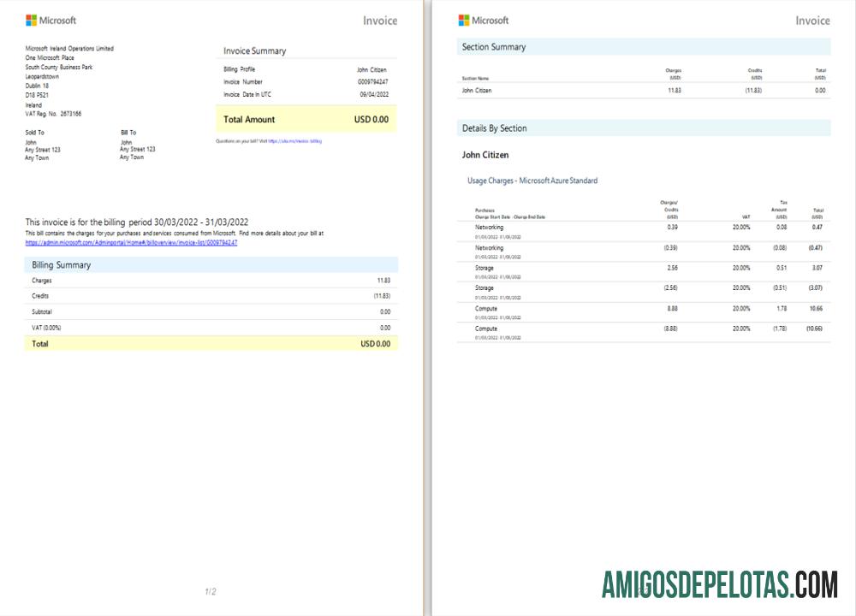This screenshot has height=616, width=856.
Task: Select the yellow Total Amount USD 0.00 box
Action: click(x=306, y=120)
